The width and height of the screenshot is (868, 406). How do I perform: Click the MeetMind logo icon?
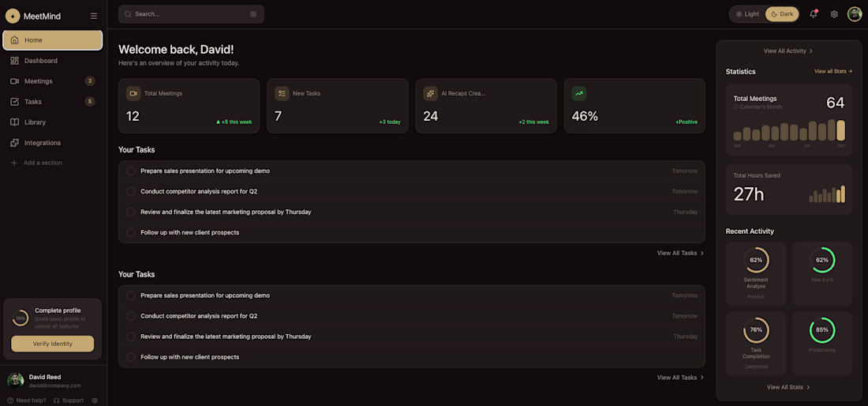(13, 16)
